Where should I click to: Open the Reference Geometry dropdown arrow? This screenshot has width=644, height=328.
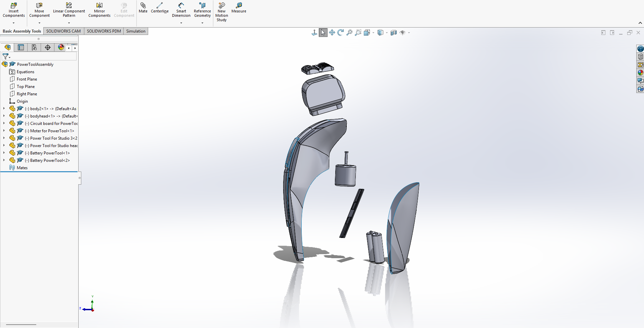[202, 23]
